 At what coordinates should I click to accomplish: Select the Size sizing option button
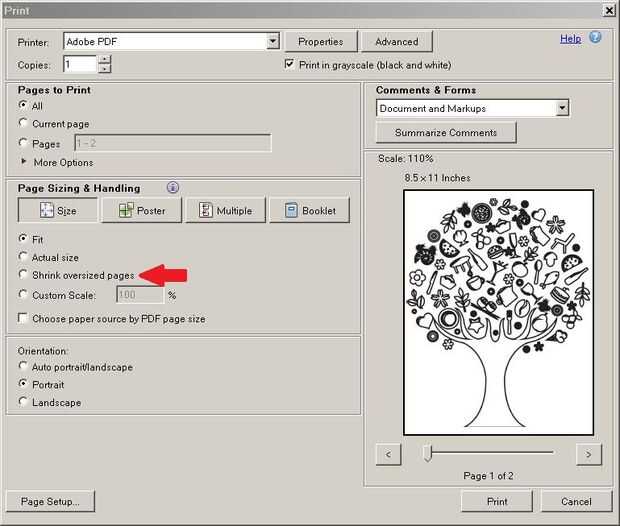pos(58,210)
